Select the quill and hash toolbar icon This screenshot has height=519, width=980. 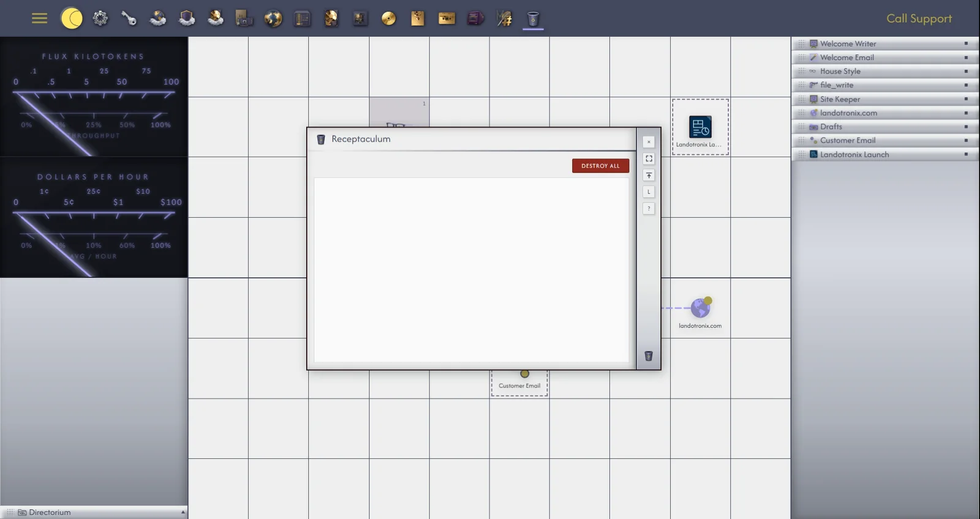coord(505,18)
